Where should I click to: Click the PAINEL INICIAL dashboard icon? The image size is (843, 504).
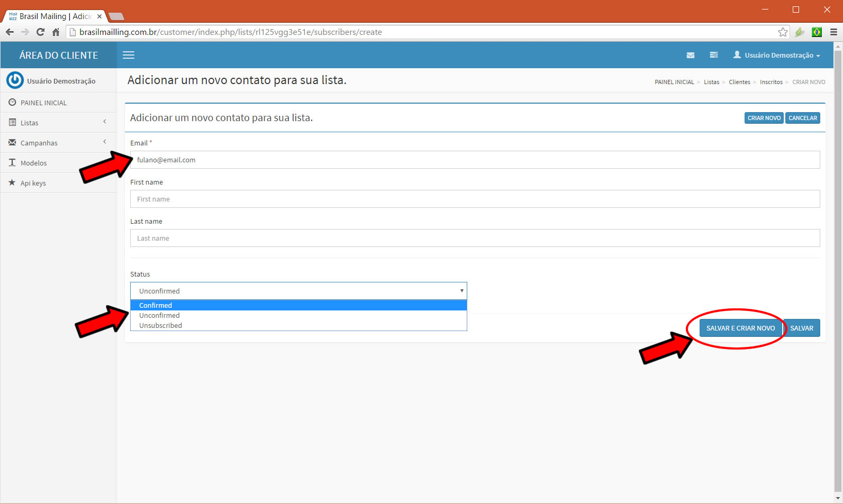click(x=12, y=102)
